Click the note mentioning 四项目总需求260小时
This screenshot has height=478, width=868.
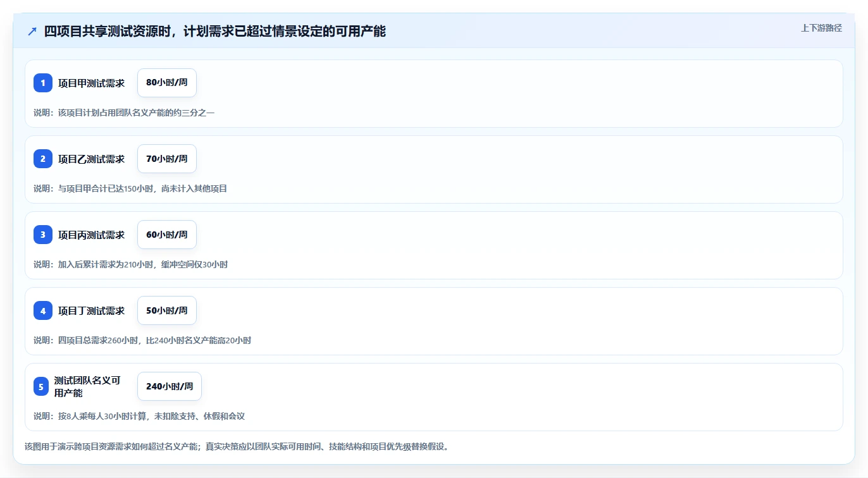tap(142, 340)
